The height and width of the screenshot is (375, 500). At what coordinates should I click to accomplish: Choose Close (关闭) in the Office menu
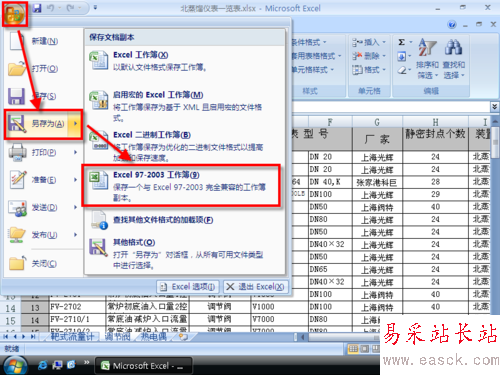[x=43, y=264]
